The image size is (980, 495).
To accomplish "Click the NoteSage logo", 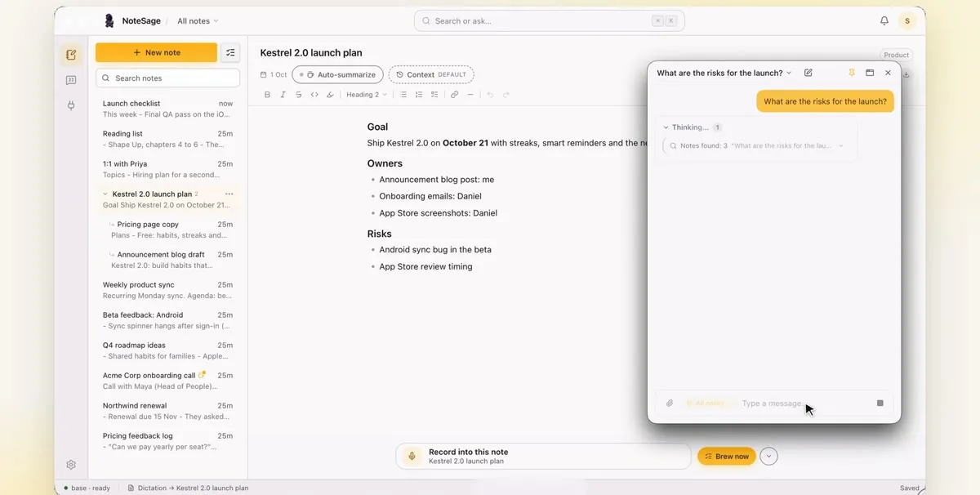I will click(x=109, y=20).
